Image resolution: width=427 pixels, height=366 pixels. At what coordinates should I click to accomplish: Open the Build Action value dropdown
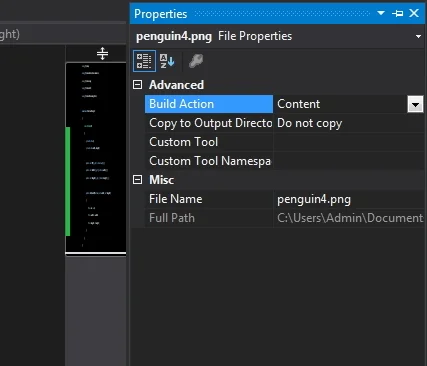pyautogui.click(x=415, y=104)
